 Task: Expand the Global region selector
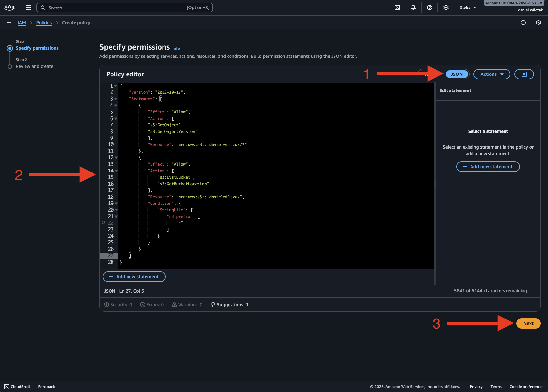(468, 8)
